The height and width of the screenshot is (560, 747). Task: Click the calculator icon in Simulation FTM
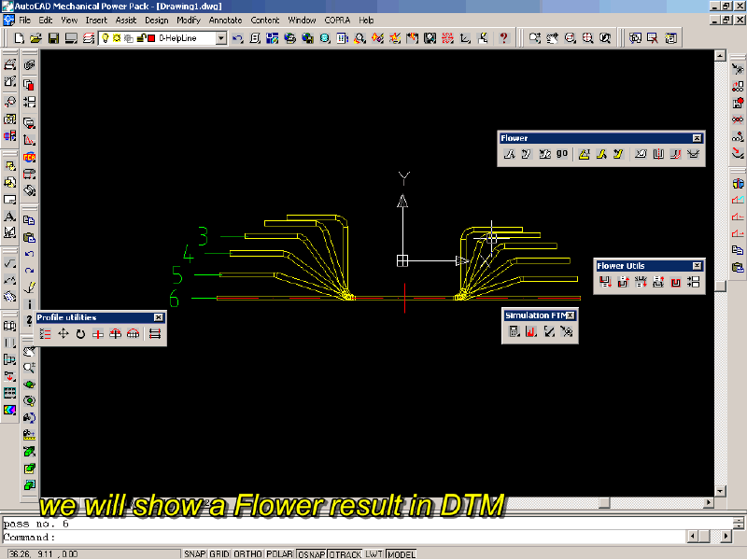tap(514, 331)
